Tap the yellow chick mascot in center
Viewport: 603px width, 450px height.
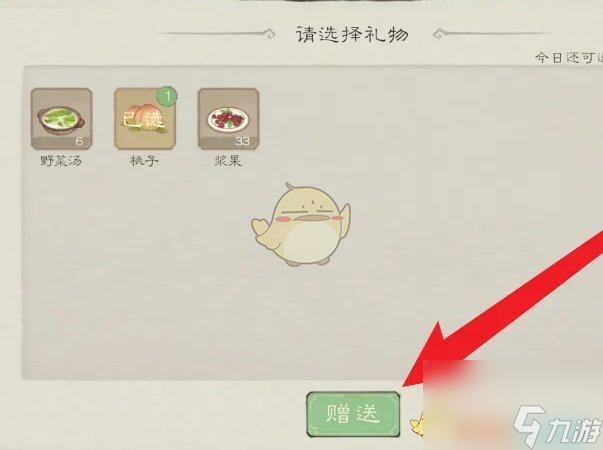[301, 225]
